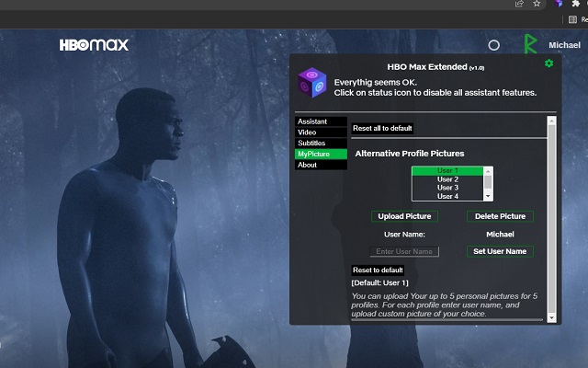Switch to the Subtitles tab
The image size is (588, 368).
321,144
